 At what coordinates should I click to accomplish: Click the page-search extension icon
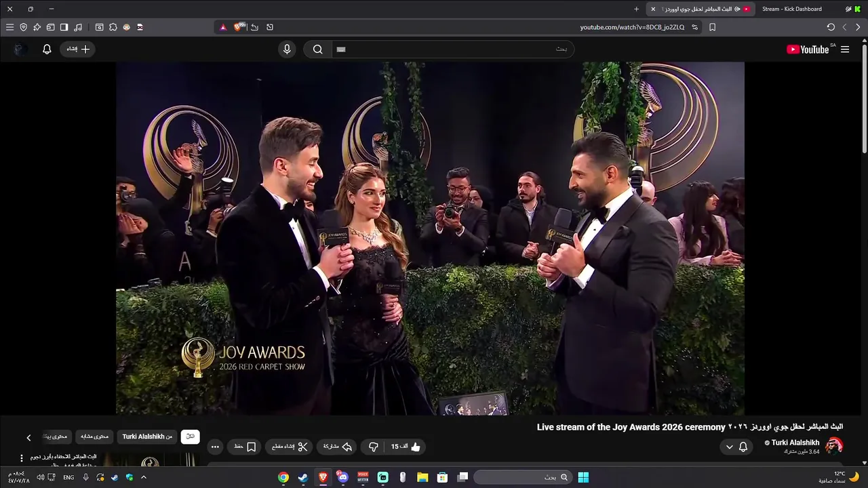coord(99,27)
